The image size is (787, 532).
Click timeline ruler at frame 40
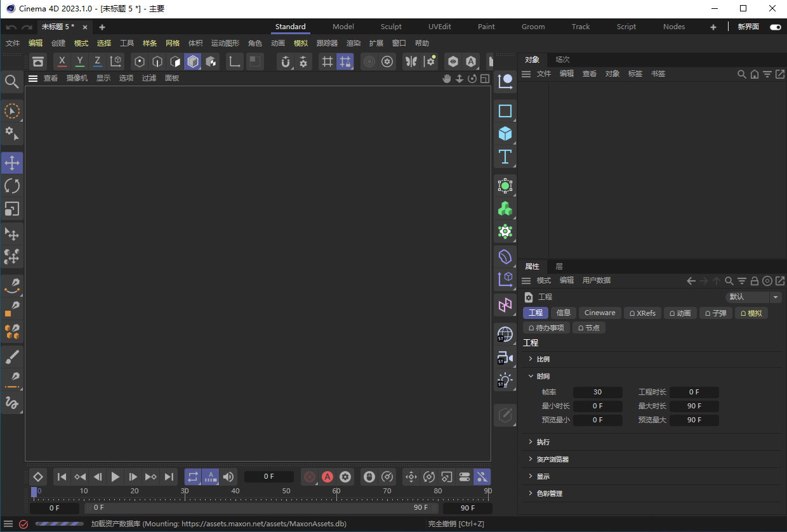click(235, 493)
